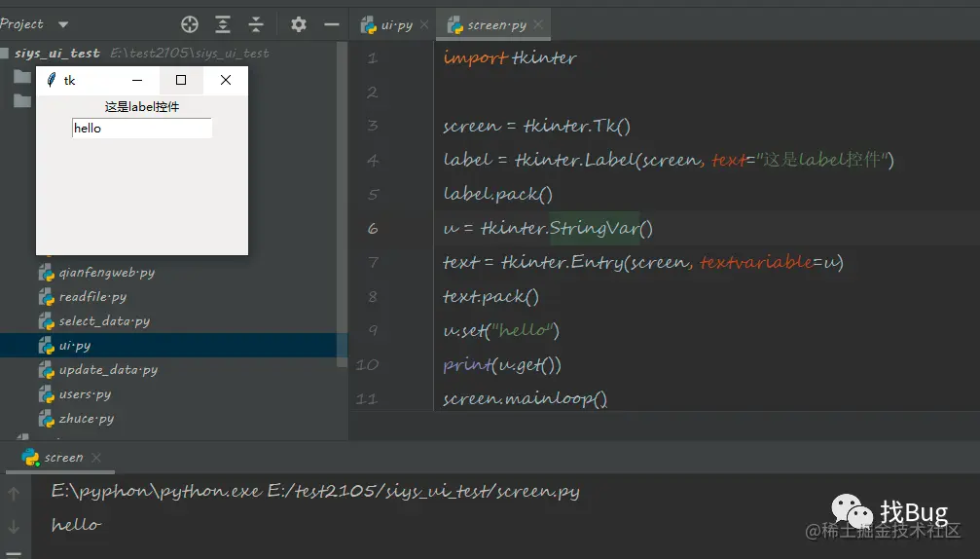Select users.py in the project tree
This screenshot has height=559, width=980.
[x=85, y=394]
